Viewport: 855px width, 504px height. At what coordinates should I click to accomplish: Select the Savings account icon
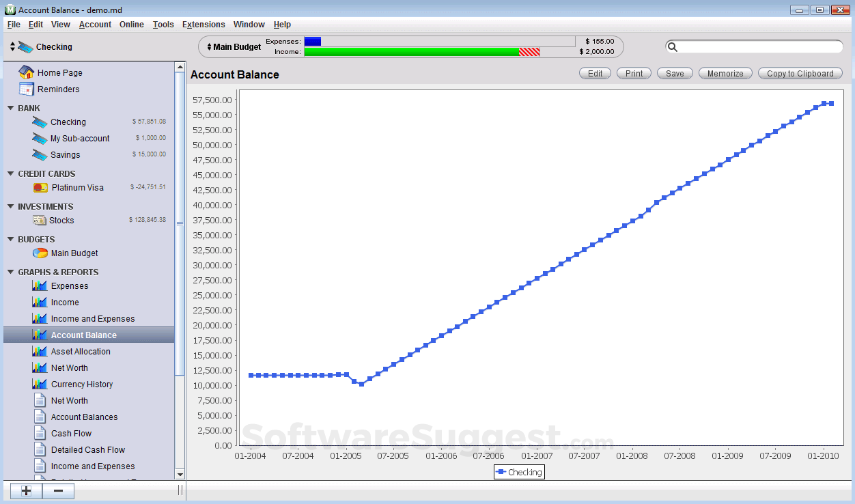[39, 154]
